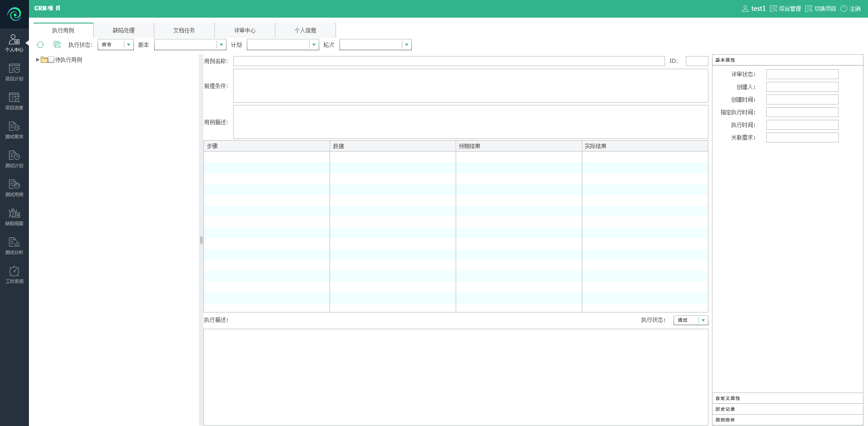Screen dimensions: 868x426
Task: Open the 版本 dropdown
Action: (221, 45)
